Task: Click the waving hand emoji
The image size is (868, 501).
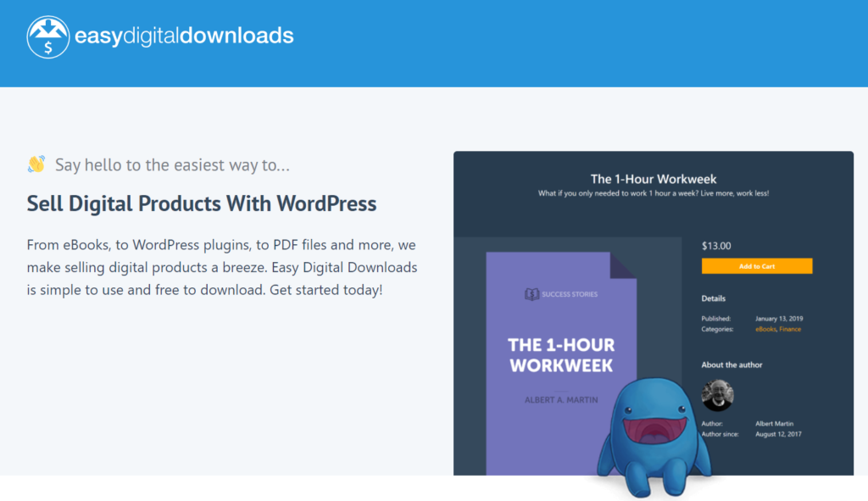Action: pyautogui.click(x=36, y=164)
